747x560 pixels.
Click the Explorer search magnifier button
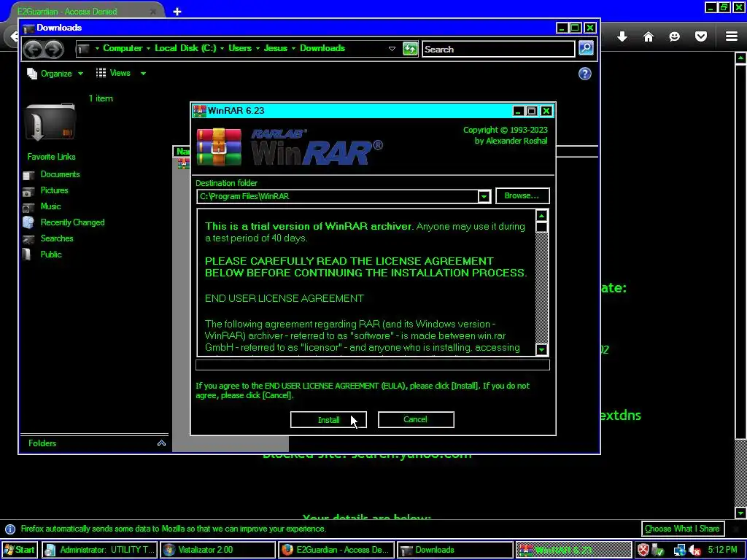point(586,48)
